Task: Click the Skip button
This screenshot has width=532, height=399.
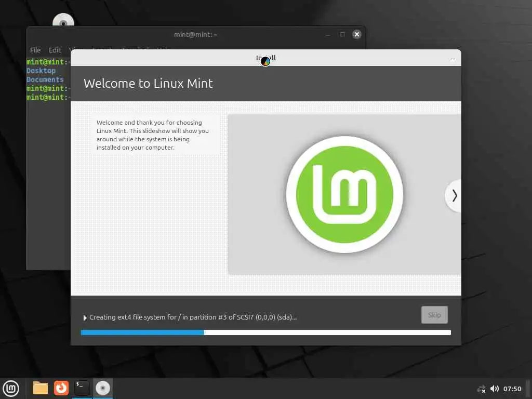Action: pos(434,315)
